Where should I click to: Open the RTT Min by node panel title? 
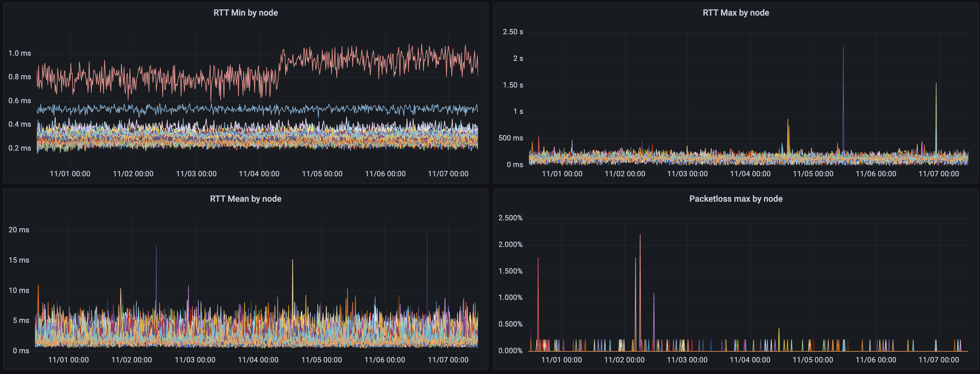[x=245, y=13]
